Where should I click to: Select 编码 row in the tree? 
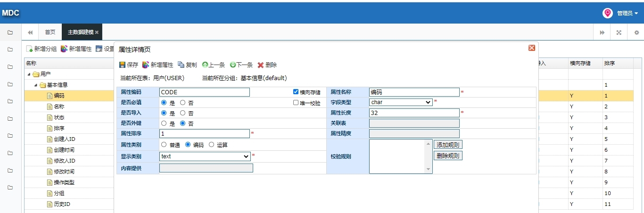click(59, 96)
